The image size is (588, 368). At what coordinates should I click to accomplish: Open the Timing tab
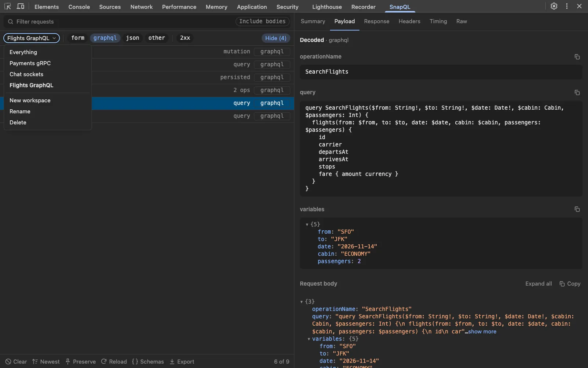pyautogui.click(x=438, y=21)
